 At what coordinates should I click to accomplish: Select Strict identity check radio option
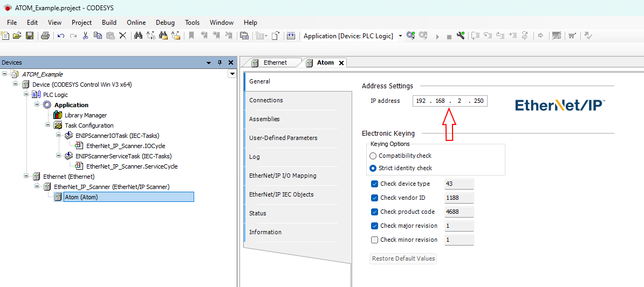click(x=373, y=168)
